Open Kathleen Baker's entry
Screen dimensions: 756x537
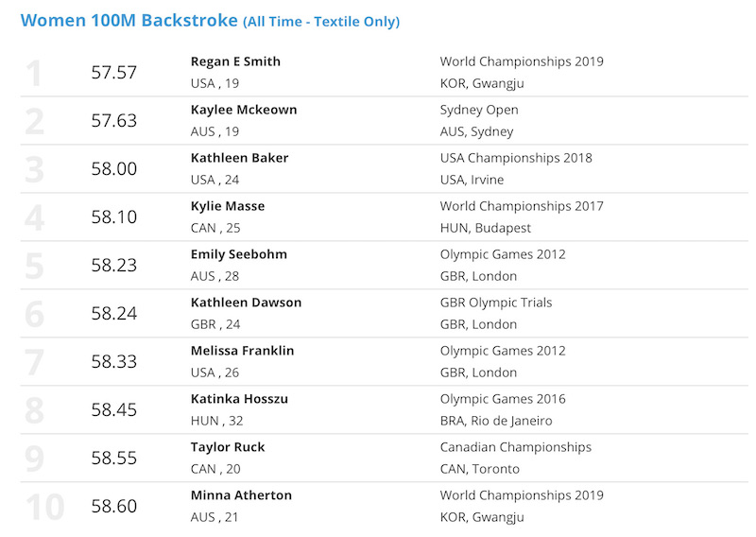239,158
